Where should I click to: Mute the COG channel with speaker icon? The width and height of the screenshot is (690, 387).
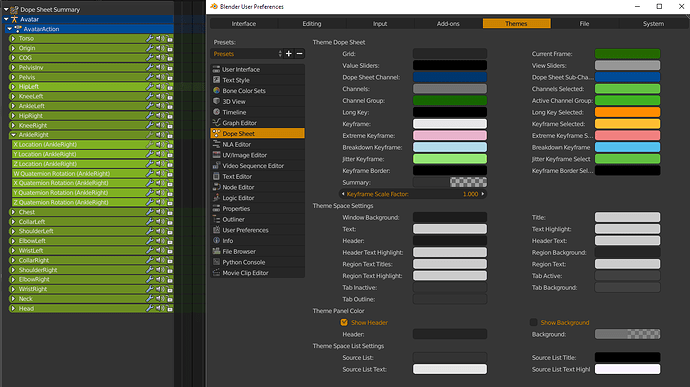[159, 58]
